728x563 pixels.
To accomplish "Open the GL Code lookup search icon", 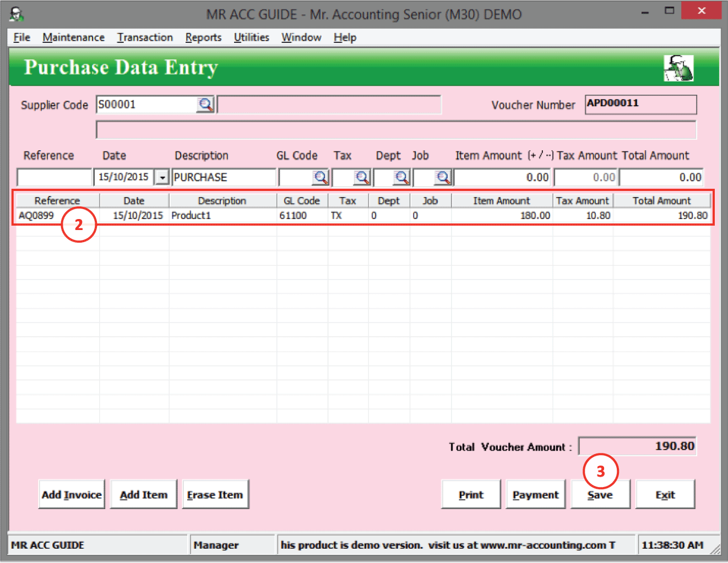I will tap(320, 177).
